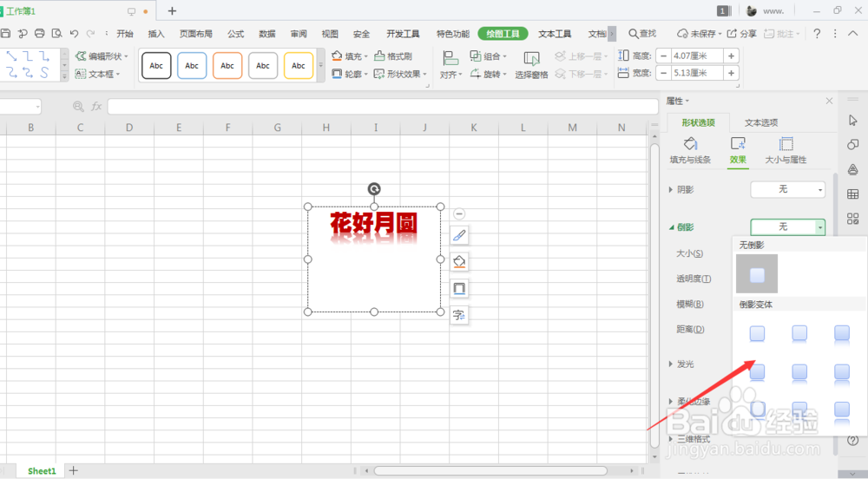Select the first reflection variant under 倒影变体

[757, 333]
